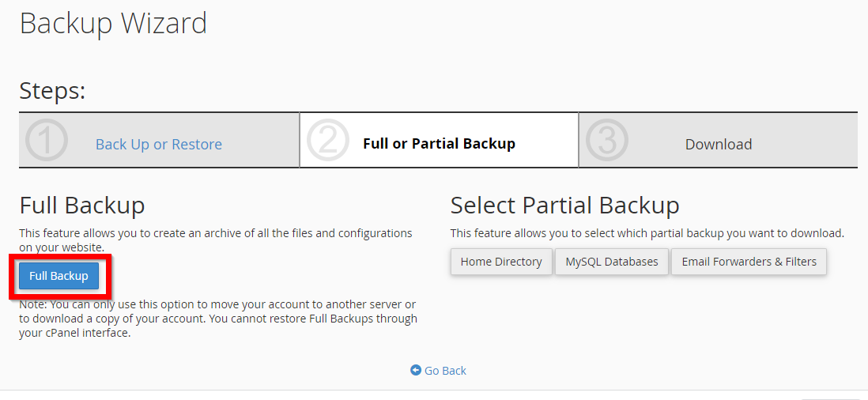Click the circled number 1 step icon
Screen dimensions: 868x400
pos(47,140)
